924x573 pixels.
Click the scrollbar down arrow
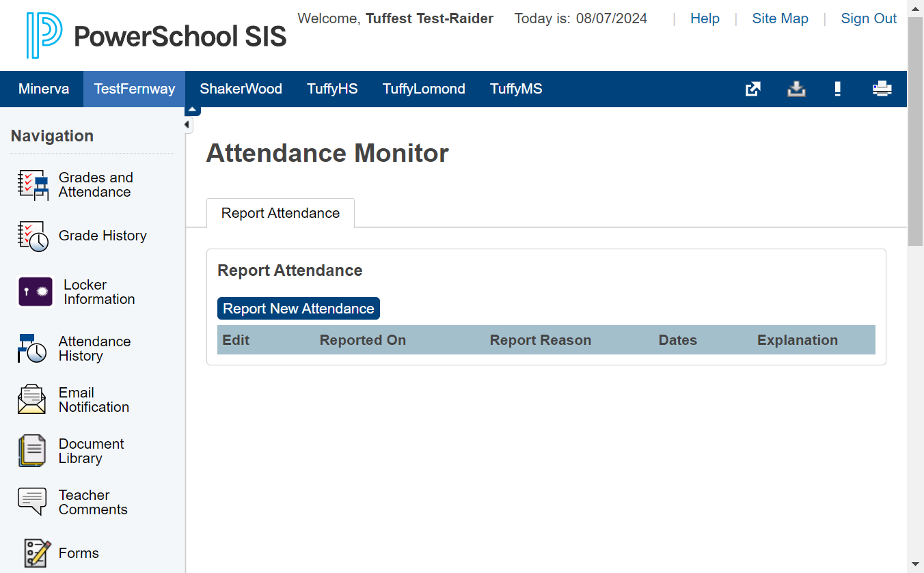pyautogui.click(x=916, y=565)
